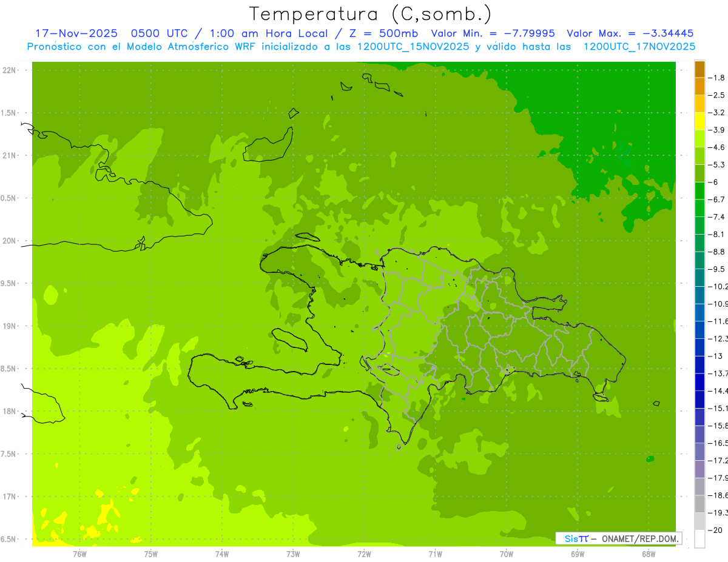Click the 20N latitude label
Viewport: 728px width, 562px height.
pos(10,241)
